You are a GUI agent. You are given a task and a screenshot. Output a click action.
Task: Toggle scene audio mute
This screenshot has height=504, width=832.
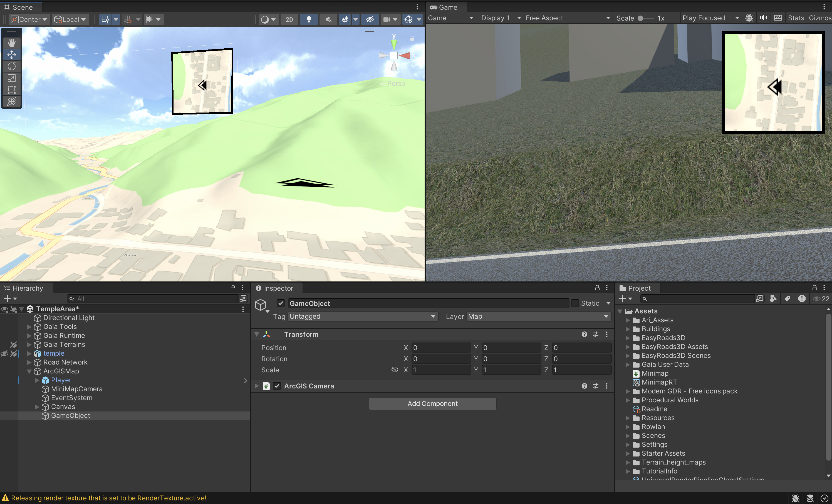coord(328,19)
